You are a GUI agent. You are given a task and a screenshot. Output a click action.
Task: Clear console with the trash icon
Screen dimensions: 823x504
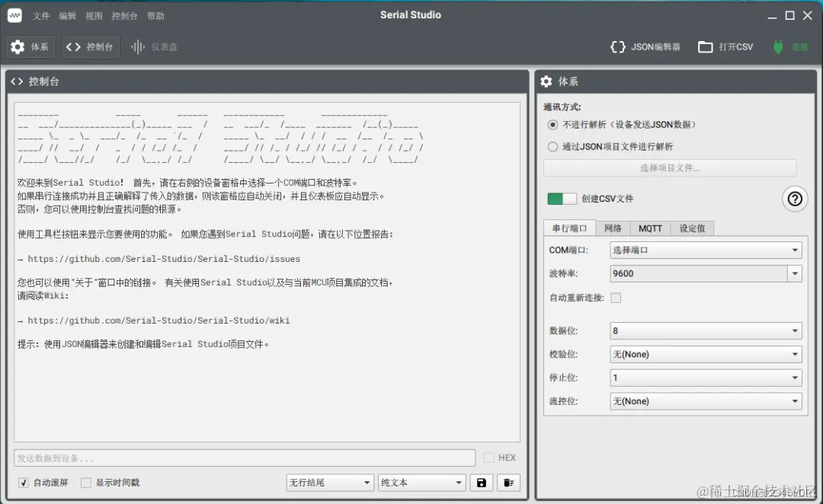point(508,483)
